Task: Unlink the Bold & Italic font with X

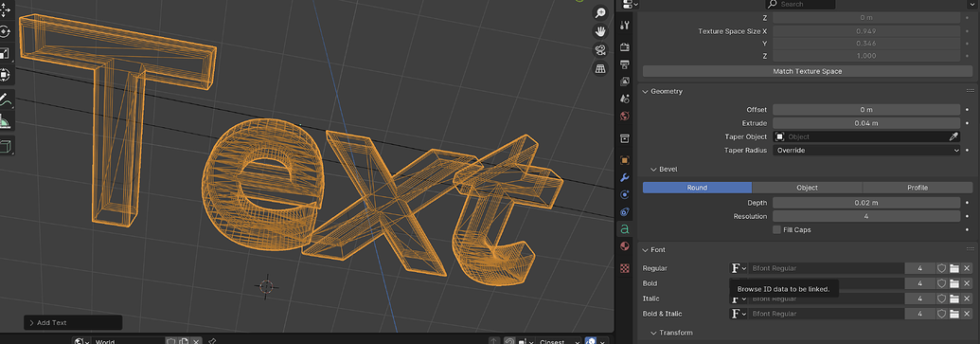Action: click(x=967, y=314)
